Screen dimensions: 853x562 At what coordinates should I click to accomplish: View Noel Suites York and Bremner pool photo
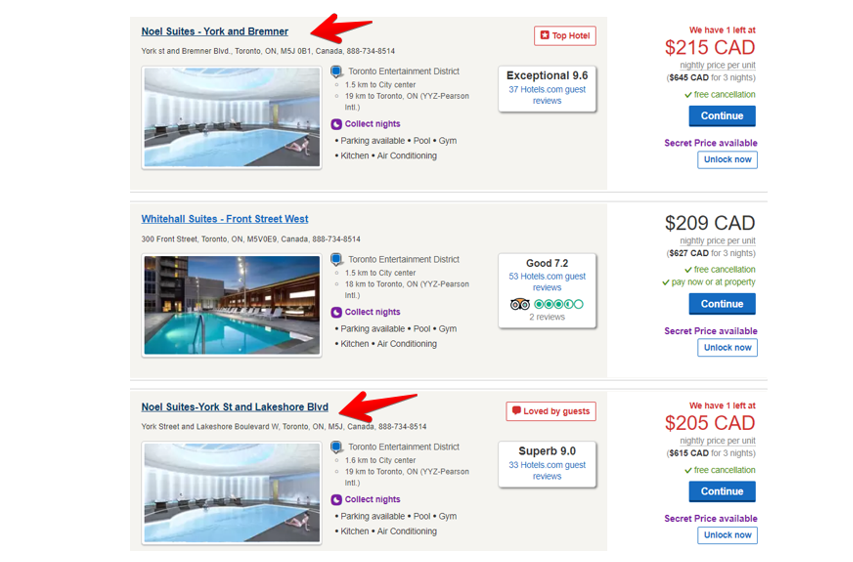pos(232,117)
